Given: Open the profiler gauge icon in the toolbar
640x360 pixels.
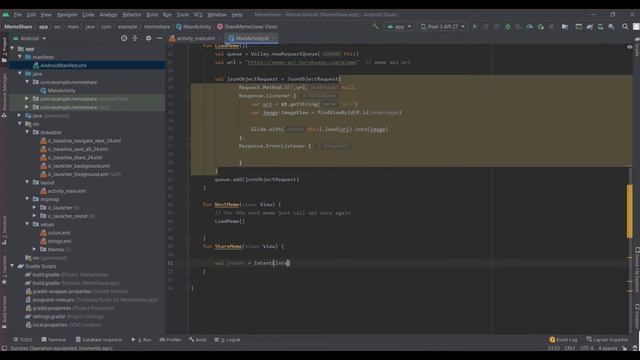Looking at the screenshot, I should 529,27.
